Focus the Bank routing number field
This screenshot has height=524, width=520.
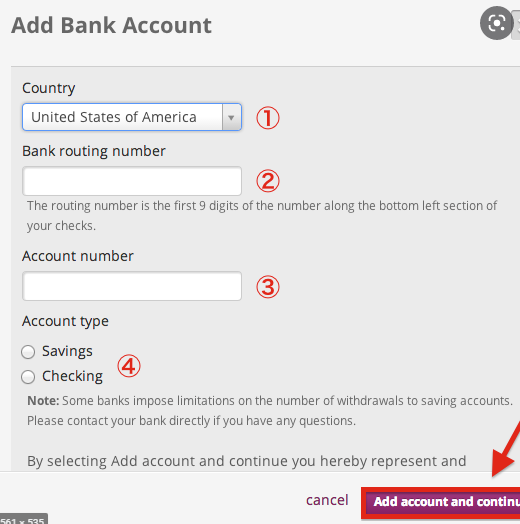click(132, 181)
